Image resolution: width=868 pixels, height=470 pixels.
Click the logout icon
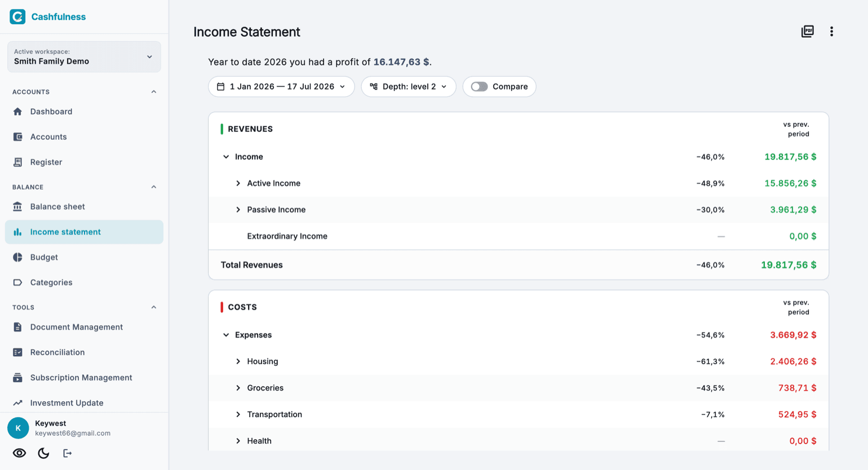pos(67,453)
